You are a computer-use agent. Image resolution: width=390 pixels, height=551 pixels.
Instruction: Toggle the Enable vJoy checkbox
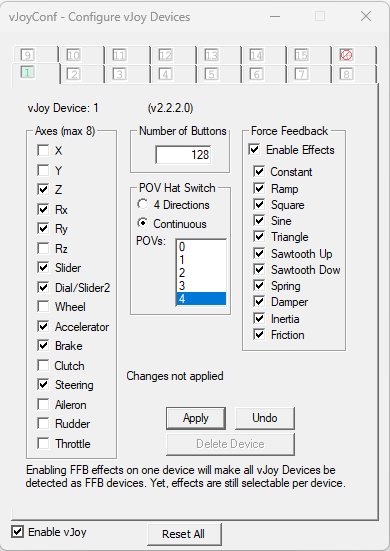coord(18,532)
